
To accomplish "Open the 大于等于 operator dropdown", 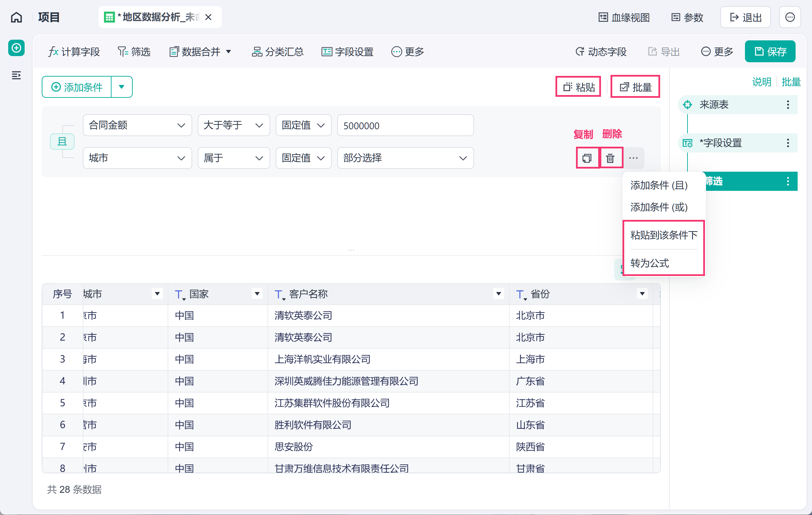I will (234, 125).
